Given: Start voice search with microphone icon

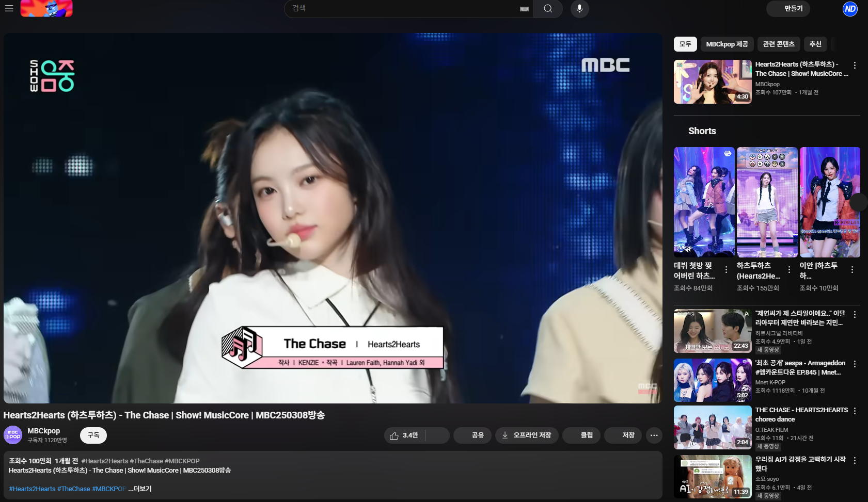Looking at the screenshot, I should (580, 9).
